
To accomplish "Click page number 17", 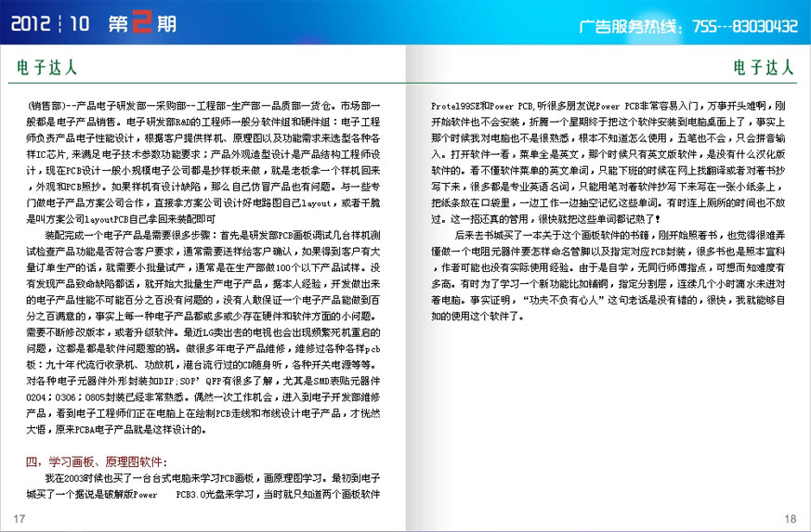I will coord(20,519).
